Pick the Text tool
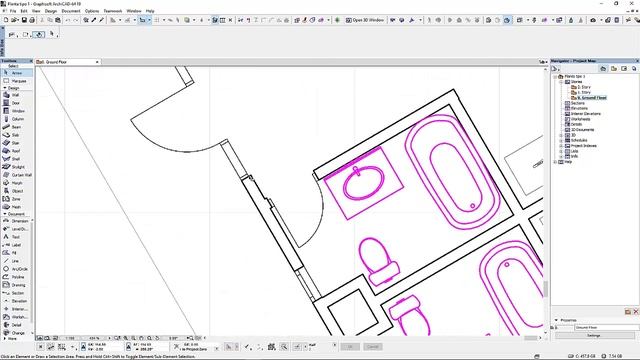This screenshot has height=360, width=640. pyautogui.click(x=17, y=237)
